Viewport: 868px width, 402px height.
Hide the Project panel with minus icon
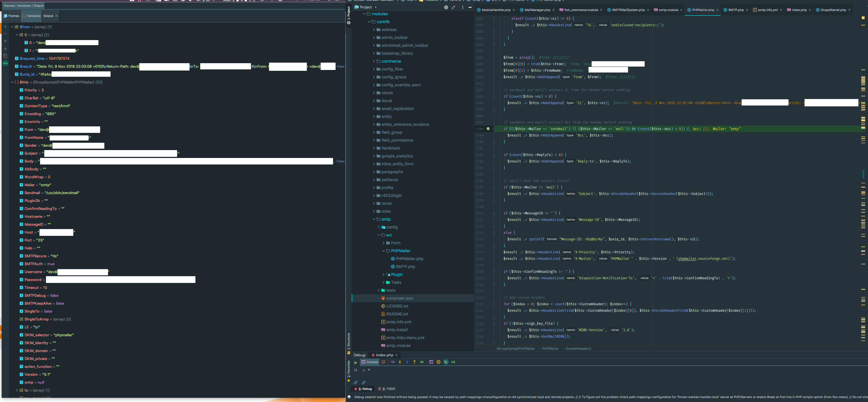470,7
